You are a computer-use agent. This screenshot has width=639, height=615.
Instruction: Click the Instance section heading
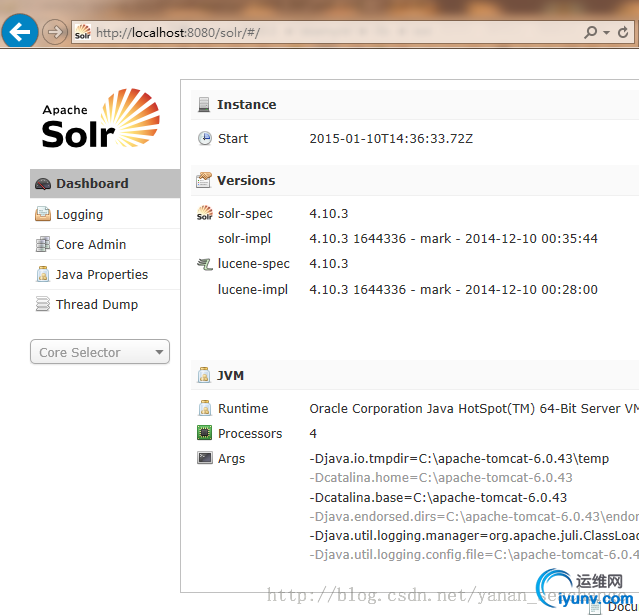coord(247,104)
